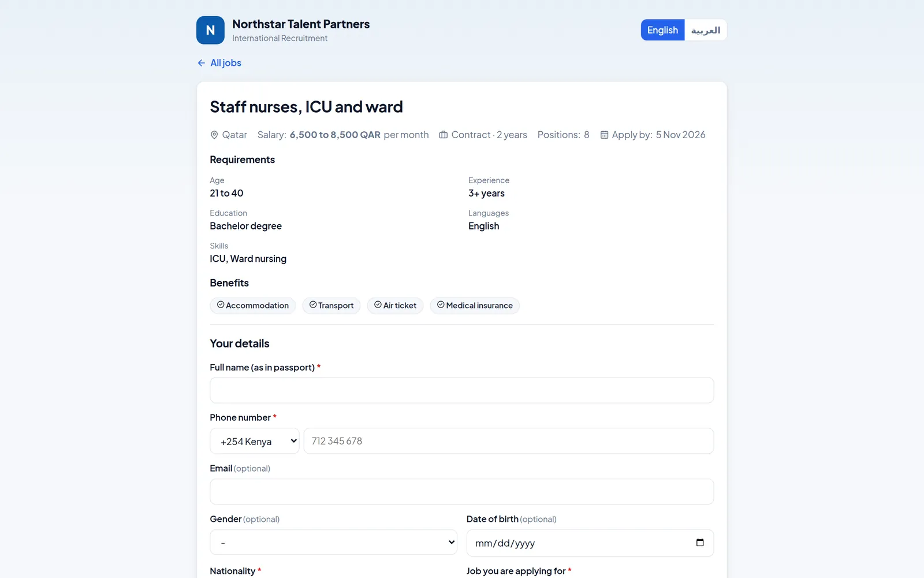Click the 5 Nov 2026 deadline
The image size is (924, 578).
(681, 135)
